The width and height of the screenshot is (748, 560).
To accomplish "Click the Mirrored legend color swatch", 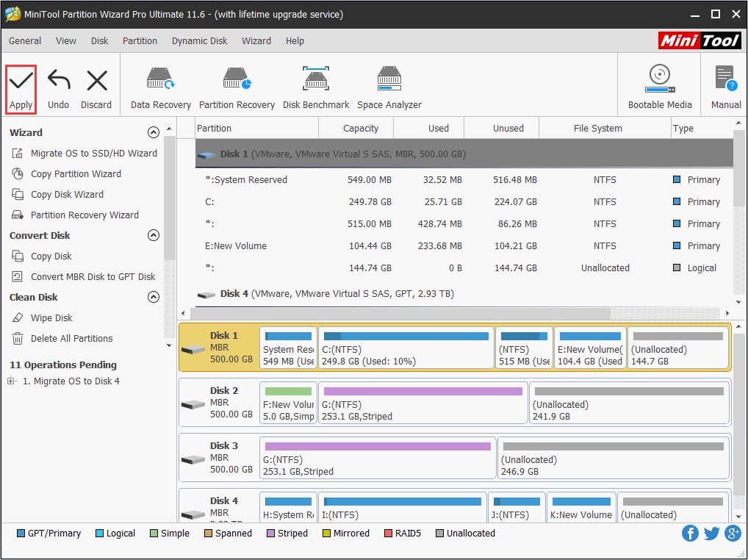I will coord(326,534).
